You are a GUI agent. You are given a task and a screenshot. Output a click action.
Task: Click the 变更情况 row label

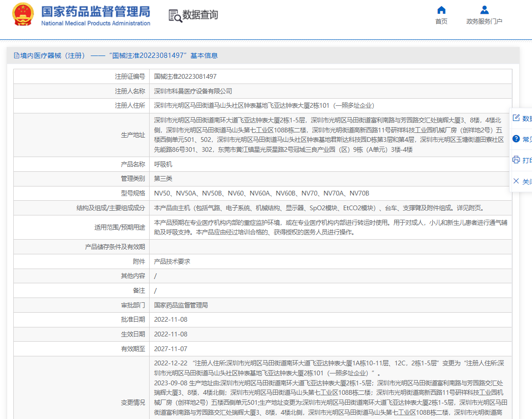[x=133, y=402]
